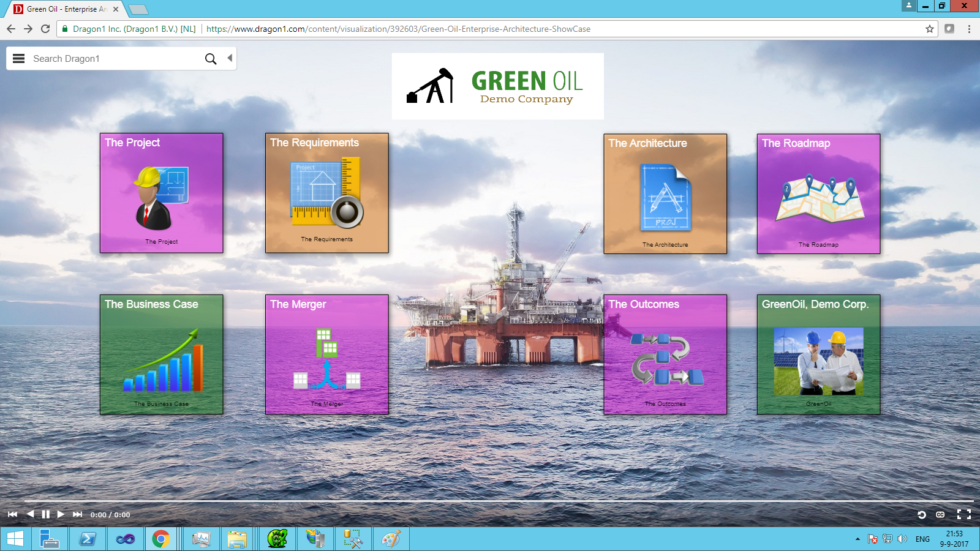Click the playback progress bar
This screenshot has width=980, height=551.
pyautogui.click(x=498, y=501)
